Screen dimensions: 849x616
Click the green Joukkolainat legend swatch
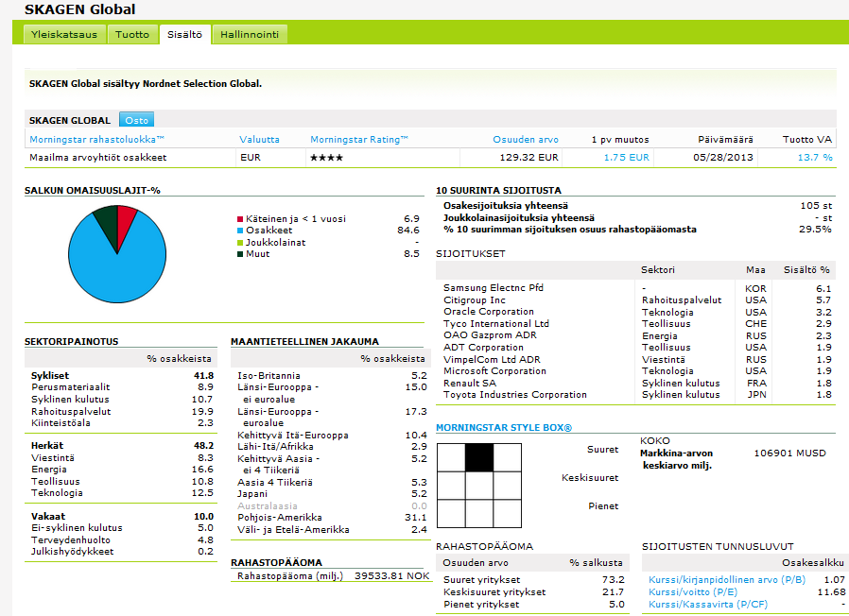pyautogui.click(x=240, y=243)
